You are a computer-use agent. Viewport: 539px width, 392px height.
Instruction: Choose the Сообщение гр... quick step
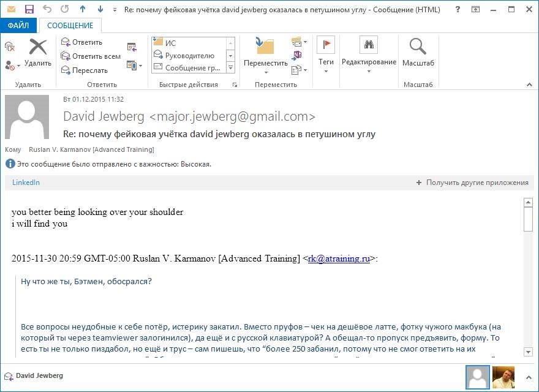pyautogui.click(x=189, y=67)
